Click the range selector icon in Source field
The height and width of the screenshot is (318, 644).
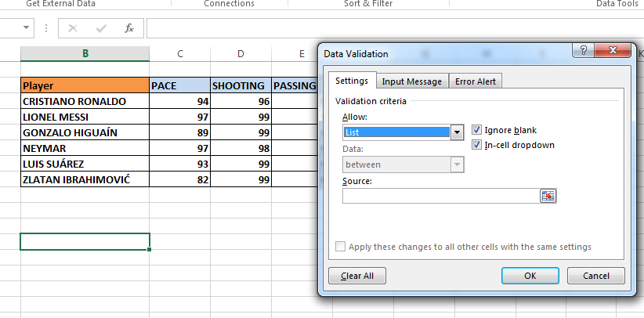[548, 196]
